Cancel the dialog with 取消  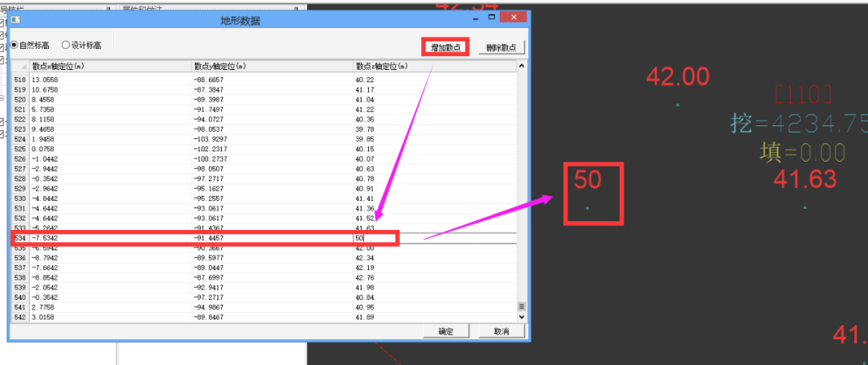(x=502, y=331)
